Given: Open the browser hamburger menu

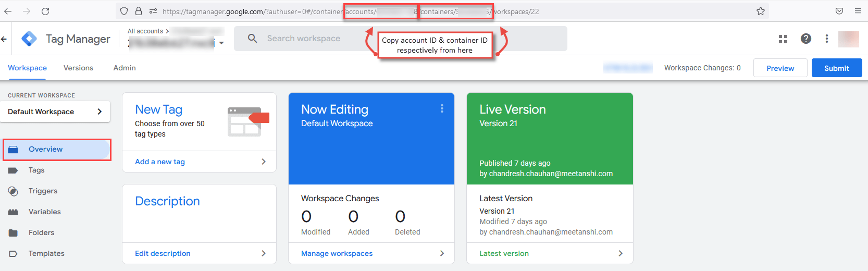Looking at the screenshot, I should 858,11.
